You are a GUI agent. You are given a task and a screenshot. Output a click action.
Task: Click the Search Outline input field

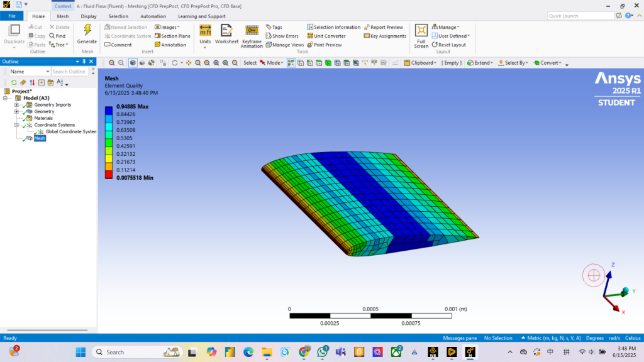pos(69,72)
